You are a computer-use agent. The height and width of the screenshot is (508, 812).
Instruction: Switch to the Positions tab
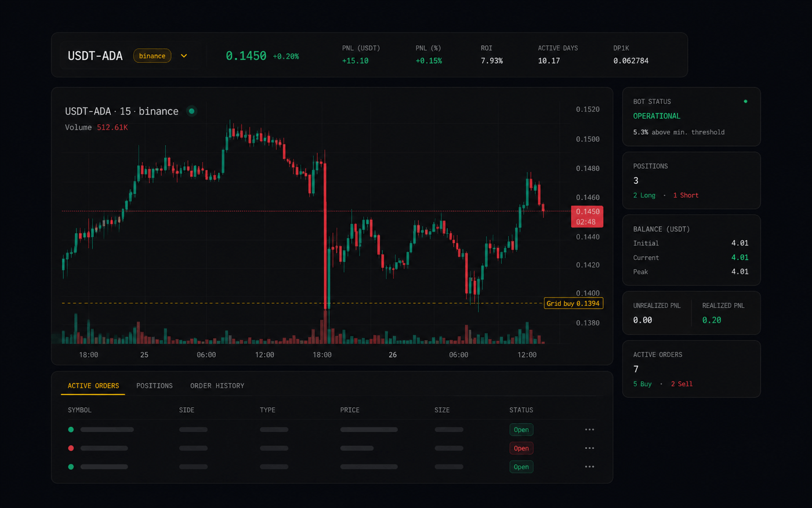[x=154, y=386]
